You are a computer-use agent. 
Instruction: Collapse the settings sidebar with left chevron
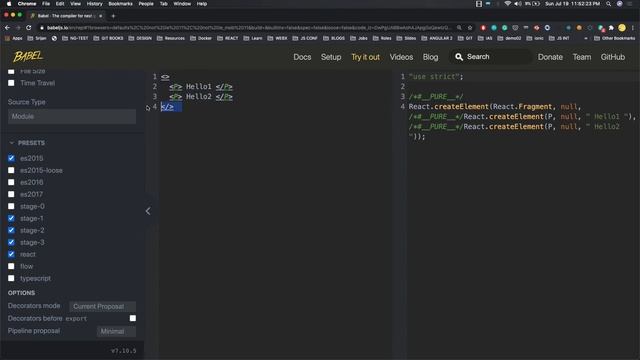point(148,211)
